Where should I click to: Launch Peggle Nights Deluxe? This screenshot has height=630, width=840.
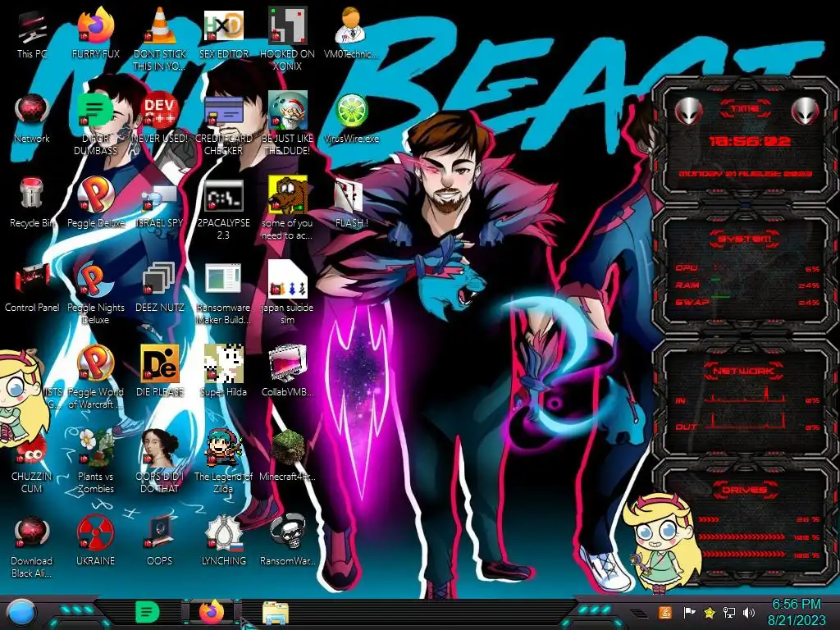point(95,294)
